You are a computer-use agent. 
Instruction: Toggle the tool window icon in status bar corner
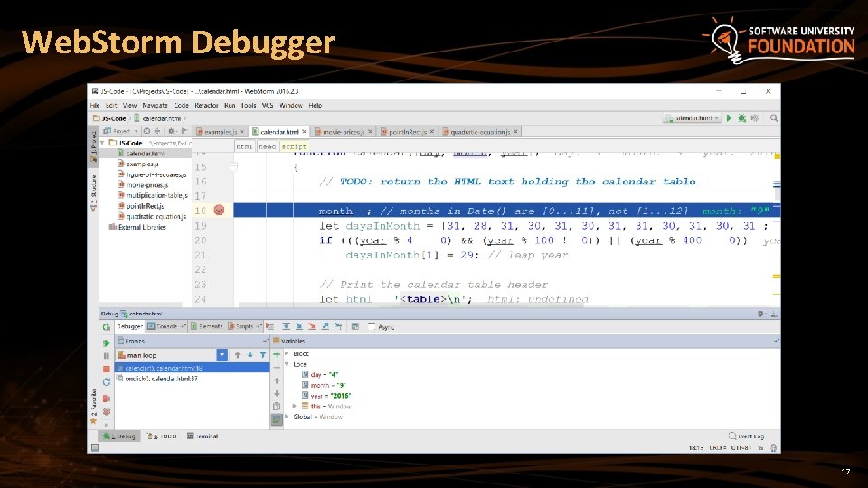95,447
